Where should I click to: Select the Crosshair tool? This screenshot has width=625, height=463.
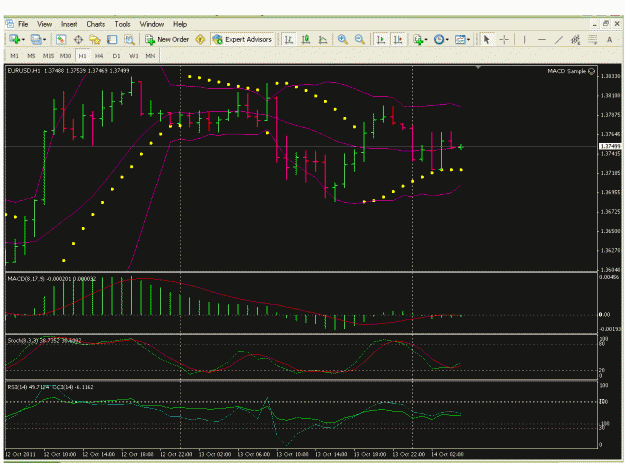tap(504, 39)
